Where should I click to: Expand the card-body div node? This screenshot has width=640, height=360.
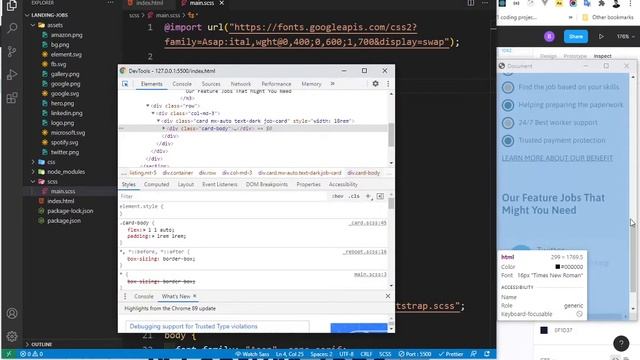tap(164, 129)
